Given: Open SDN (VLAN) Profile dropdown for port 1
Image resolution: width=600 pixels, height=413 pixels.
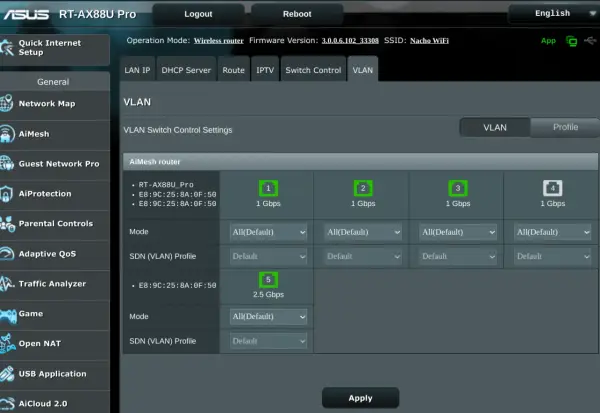Looking at the screenshot, I should pyautogui.click(x=268, y=256).
